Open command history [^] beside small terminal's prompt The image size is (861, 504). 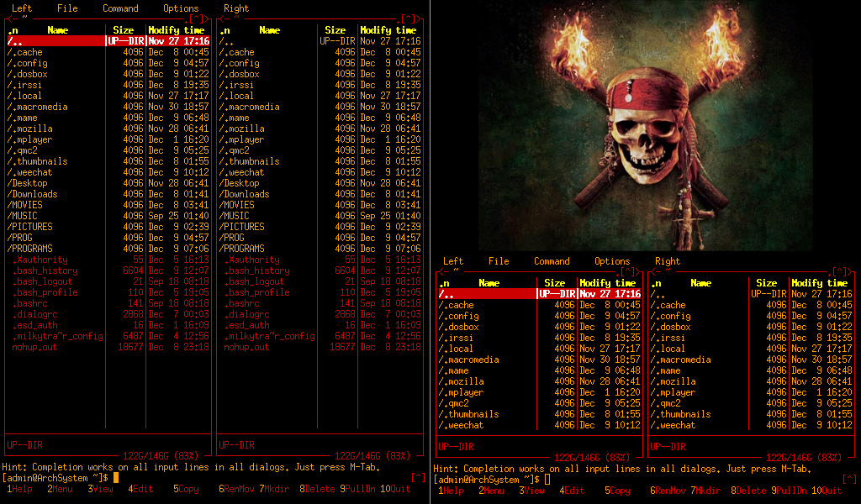849,480
